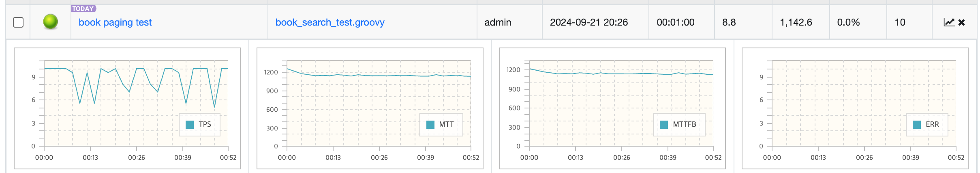980x173 pixels.
Task: Select the MTT line chart thumbnail
Action: 370,108
